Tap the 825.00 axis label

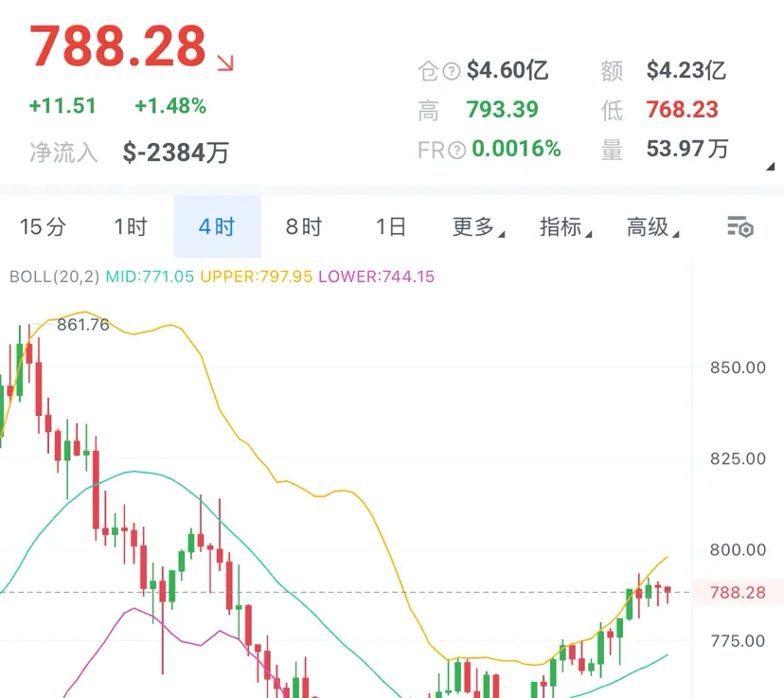pos(738,459)
